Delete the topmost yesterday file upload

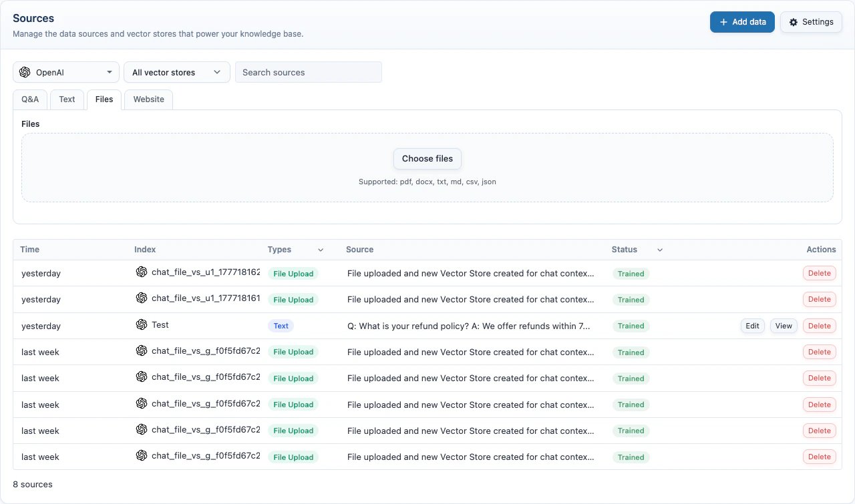click(x=819, y=272)
